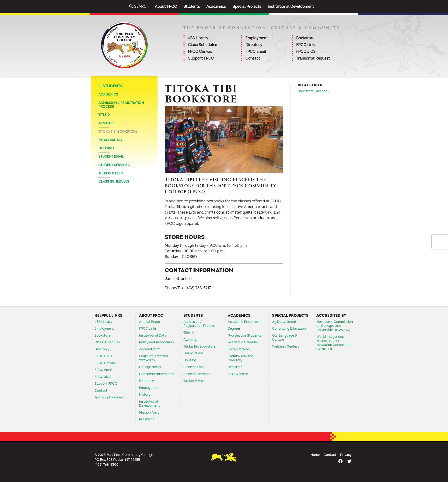This screenshot has height=482, width=448.
Task: Open the Bookstore Facebook related link
Action: pyautogui.click(x=313, y=91)
